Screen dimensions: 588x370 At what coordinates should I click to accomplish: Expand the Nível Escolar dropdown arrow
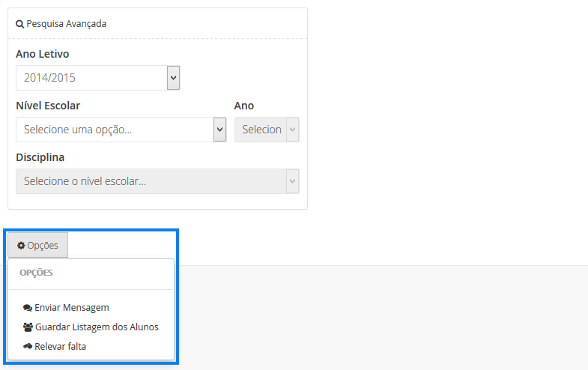219,130
